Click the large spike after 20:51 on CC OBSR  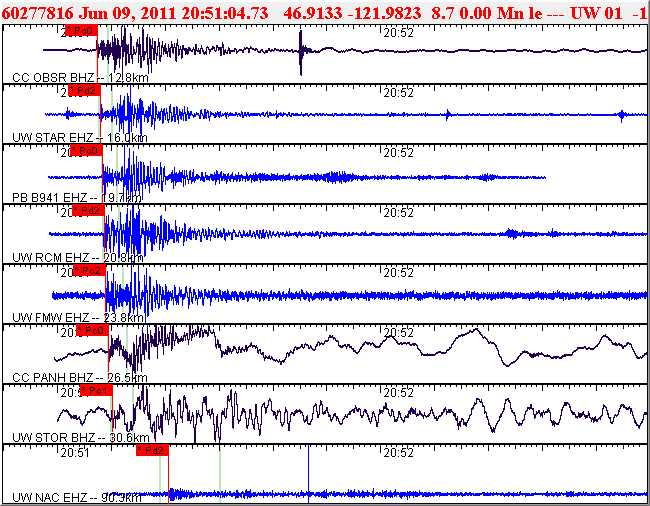[301, 52]
